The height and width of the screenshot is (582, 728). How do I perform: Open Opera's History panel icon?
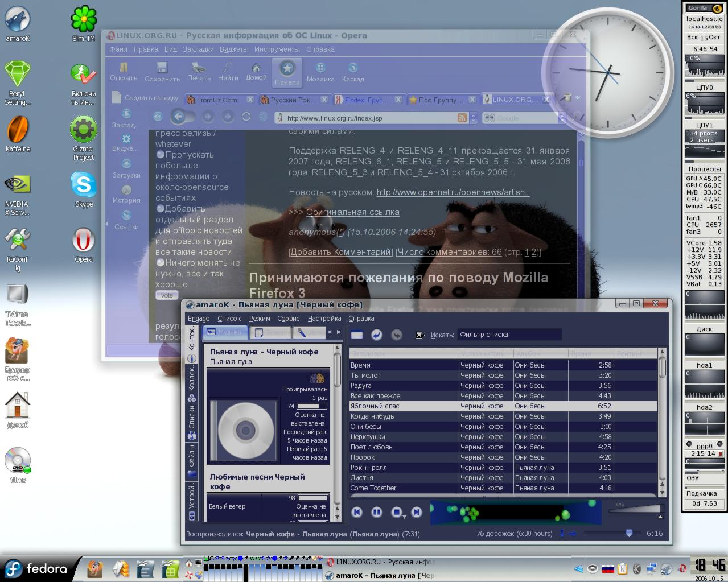tap(126, 194)
